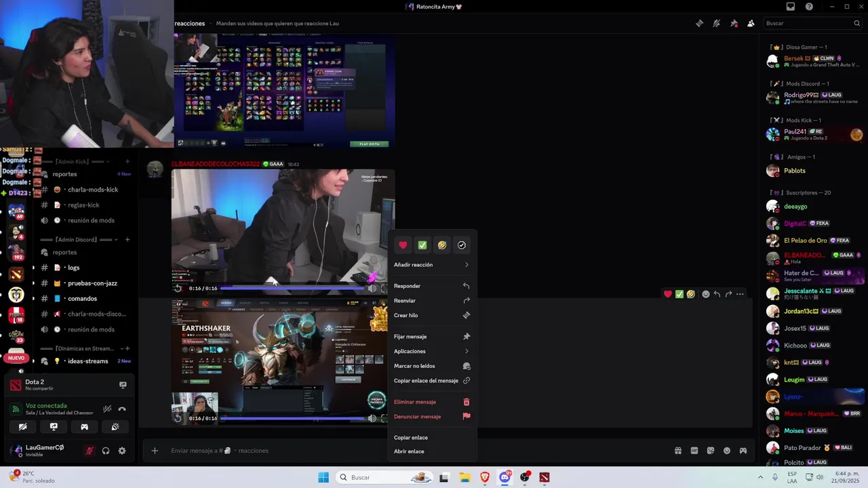Image resolution: width=868 pixels, height=488 pixels.
Task: Click the Dota 2 screen share icon
Action: tap(123, 385)
